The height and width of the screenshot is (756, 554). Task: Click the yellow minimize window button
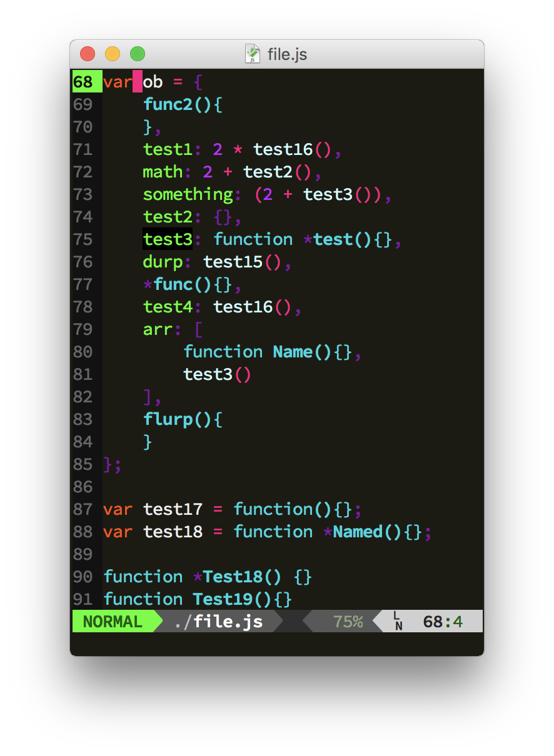click(x=113, y=54)
